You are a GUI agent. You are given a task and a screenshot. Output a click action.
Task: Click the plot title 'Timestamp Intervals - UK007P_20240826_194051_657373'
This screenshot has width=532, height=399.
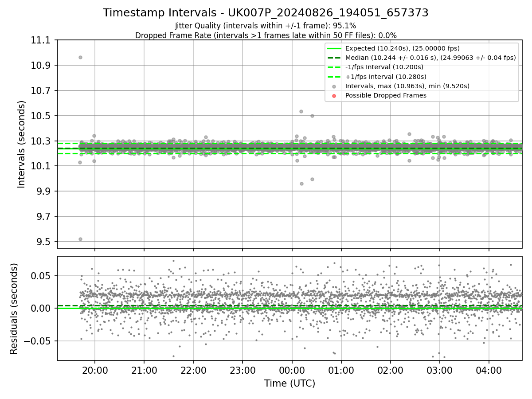pos(266,13)
